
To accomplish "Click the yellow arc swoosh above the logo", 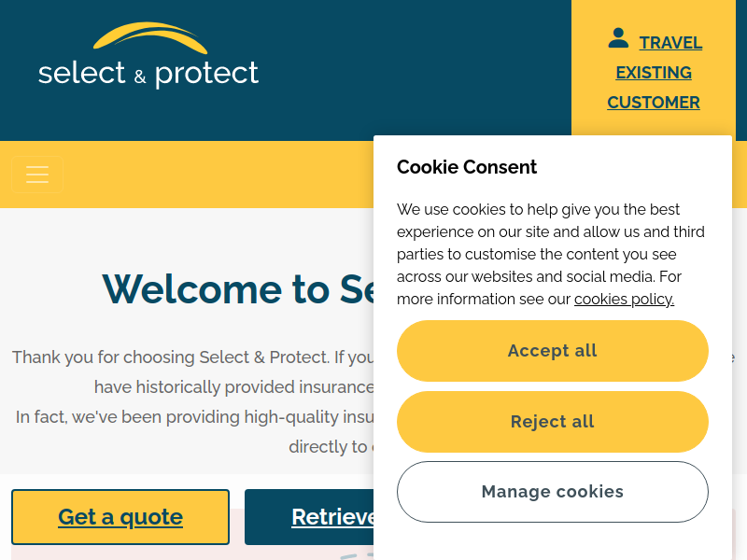I will (150, 38).
